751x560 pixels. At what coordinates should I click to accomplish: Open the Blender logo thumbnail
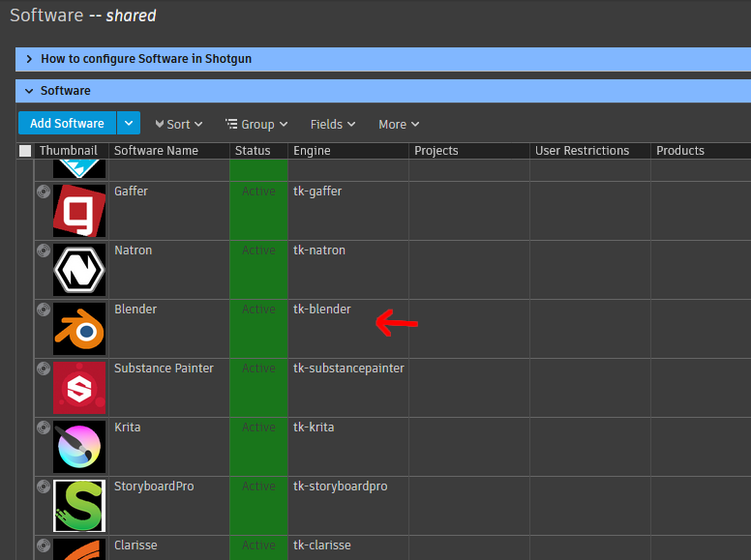[x=79, y=329]
